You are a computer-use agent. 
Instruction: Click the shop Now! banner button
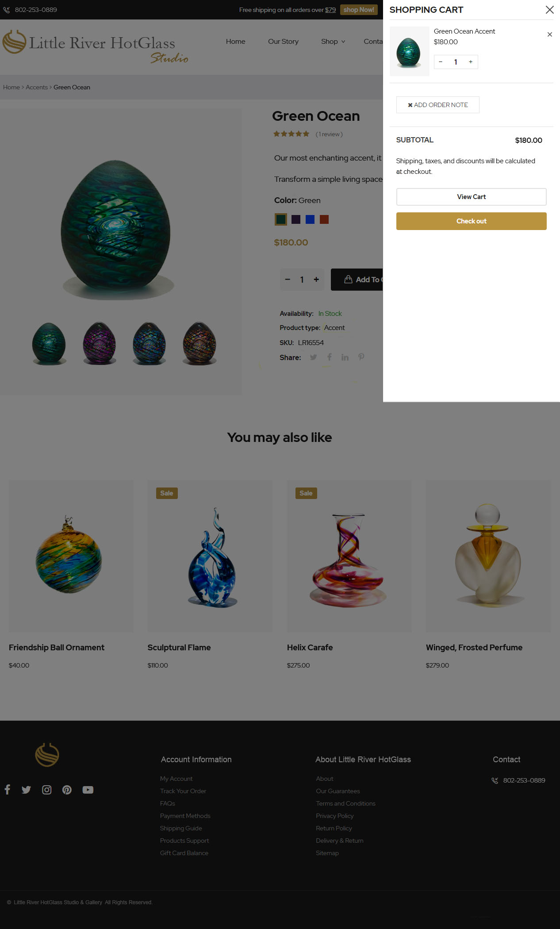click(359, 10)
